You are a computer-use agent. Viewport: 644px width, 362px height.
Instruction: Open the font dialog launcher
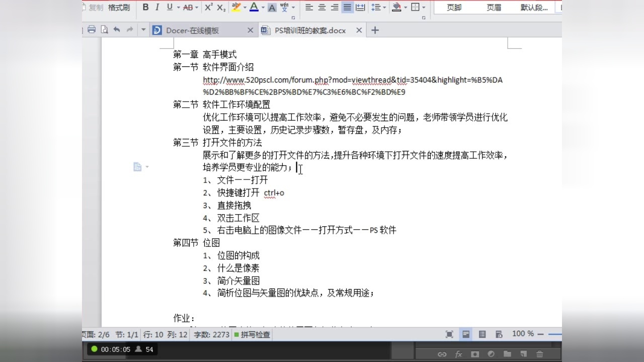pyautogui.click(x=293, y=18)
